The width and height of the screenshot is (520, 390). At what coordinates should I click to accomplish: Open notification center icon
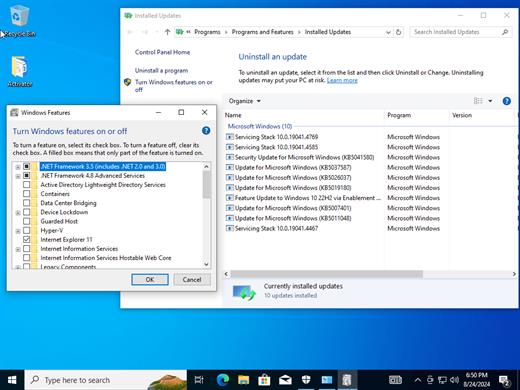[505, 380]
